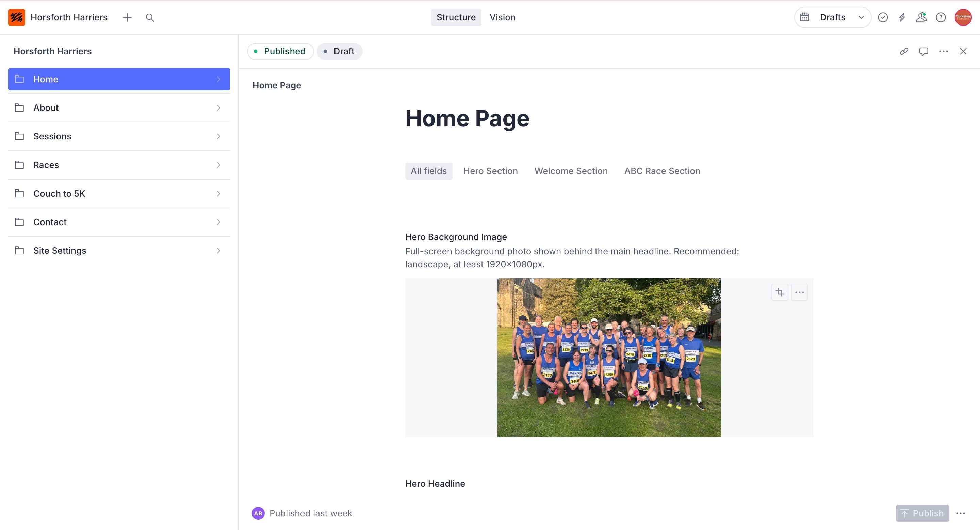Click folder icon of About item
Image resolution: width=980 pixels, height=530 pixels.
click(19, 107)
